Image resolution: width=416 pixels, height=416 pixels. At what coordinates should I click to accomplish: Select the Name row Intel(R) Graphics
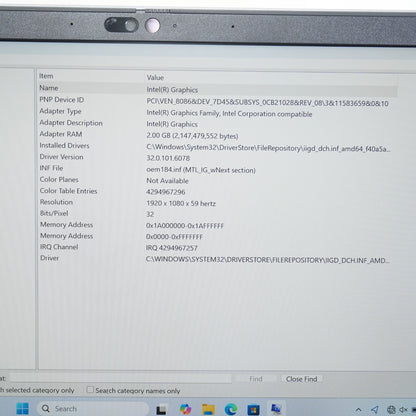coord(218,89)
